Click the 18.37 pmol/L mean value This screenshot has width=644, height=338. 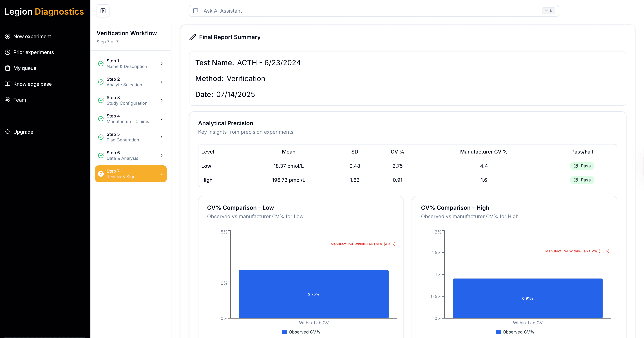tap(289, 166)
